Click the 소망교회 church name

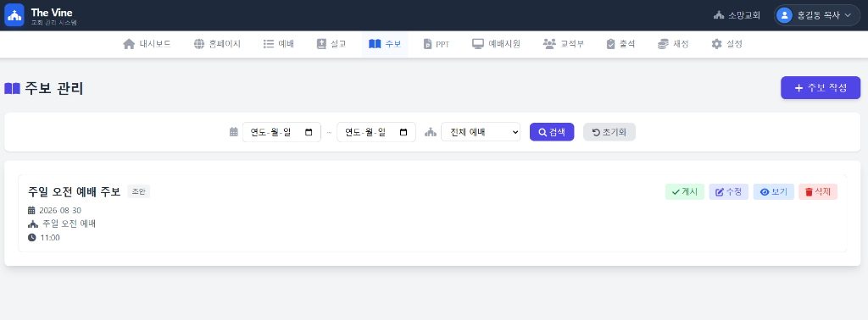point(744,15)
